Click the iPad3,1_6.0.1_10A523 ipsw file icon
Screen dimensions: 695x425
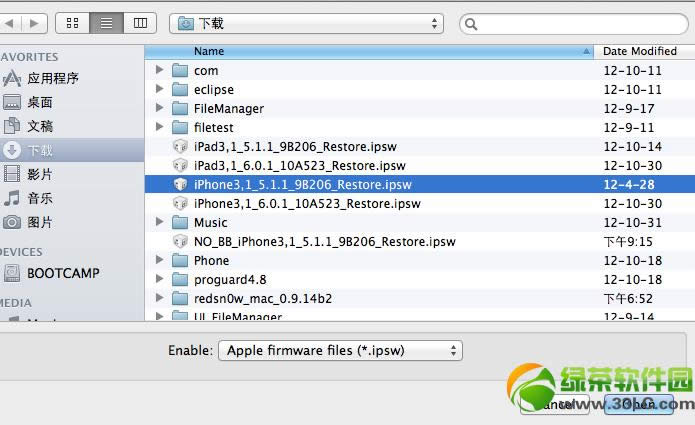coord(180,166)
